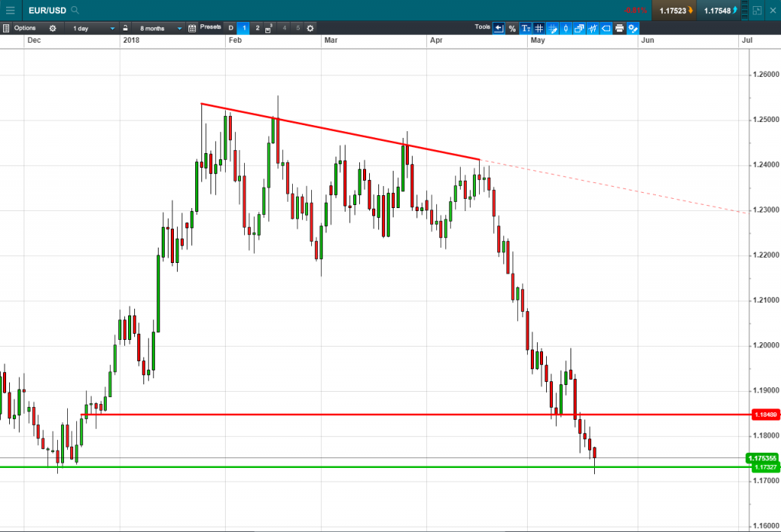This screenshot has height=532, width=781.
Task: Print the chart
Action: tap(619, 28)
